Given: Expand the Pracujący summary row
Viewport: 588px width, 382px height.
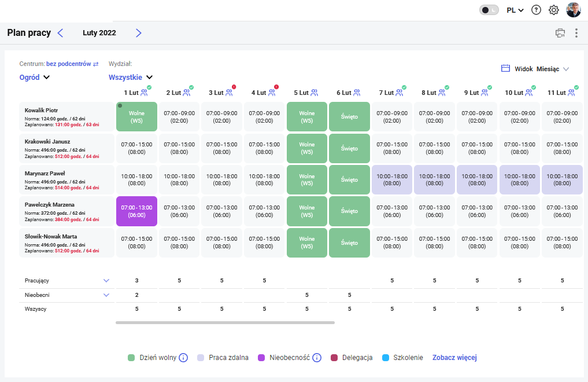Looking at the screenshot, I should (106, 281).
